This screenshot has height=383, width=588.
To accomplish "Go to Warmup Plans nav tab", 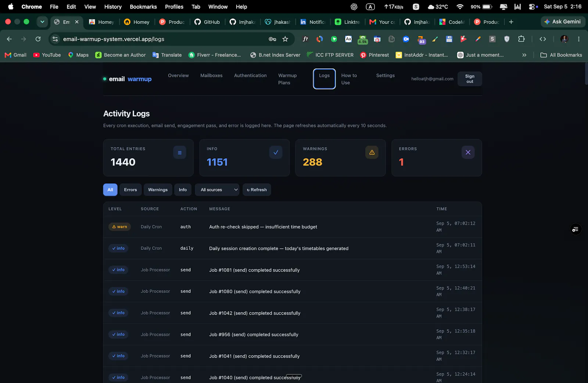I will click(x=287, y=79).
